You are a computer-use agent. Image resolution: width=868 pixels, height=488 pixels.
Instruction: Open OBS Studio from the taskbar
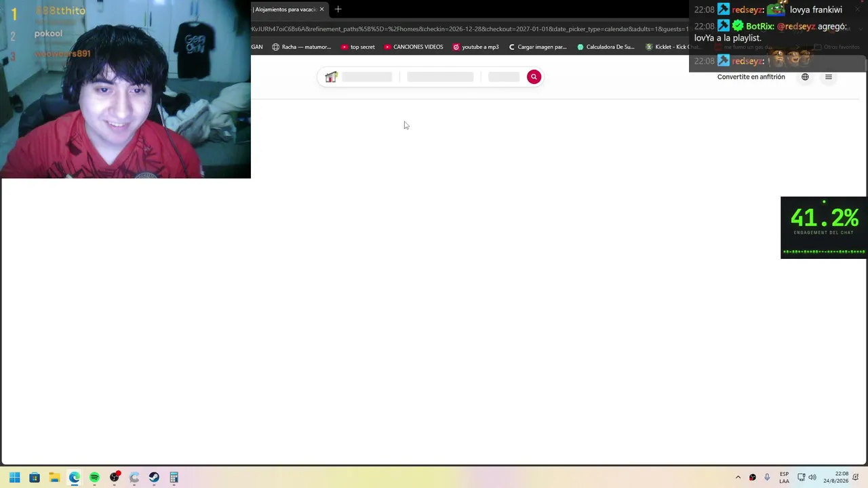point(115,478)
